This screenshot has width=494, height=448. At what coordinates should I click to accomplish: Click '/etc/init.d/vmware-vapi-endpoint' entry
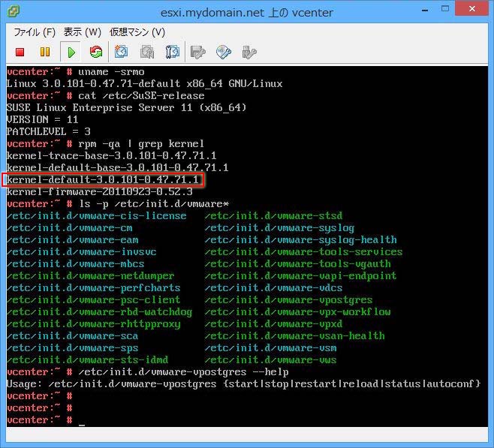pos(301,276)
